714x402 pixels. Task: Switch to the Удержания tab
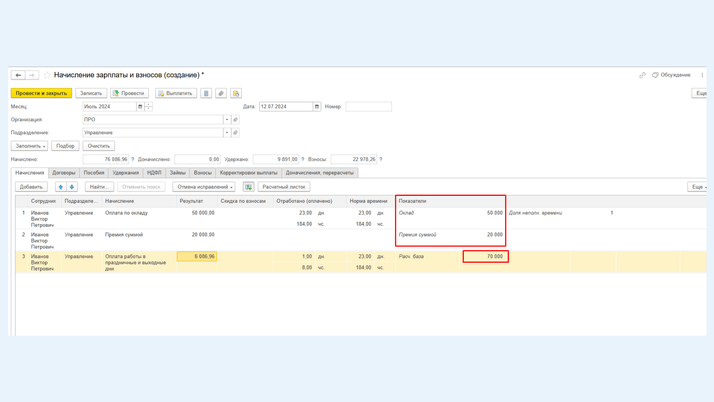[x=126, y=173]
